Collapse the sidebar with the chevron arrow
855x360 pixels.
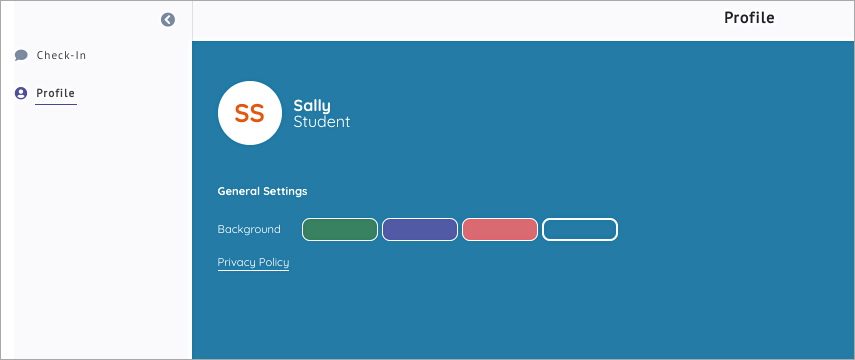coord(168,20)
